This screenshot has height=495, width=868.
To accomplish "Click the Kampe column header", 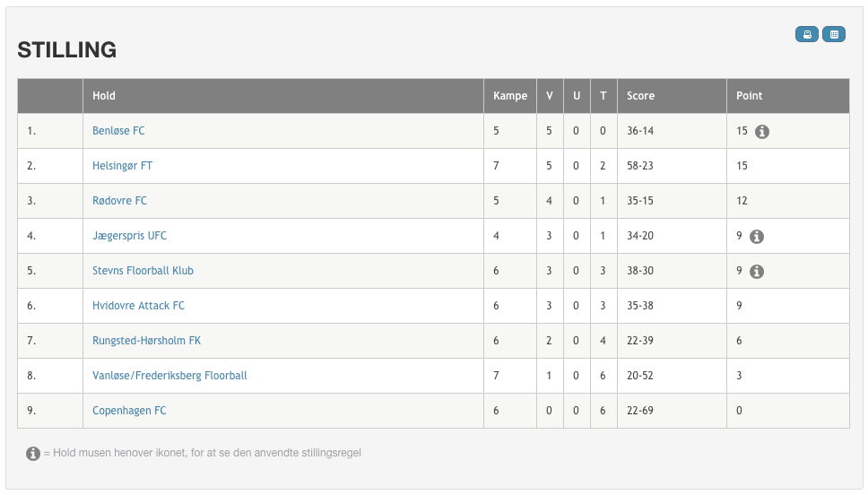I will point(510,96).
